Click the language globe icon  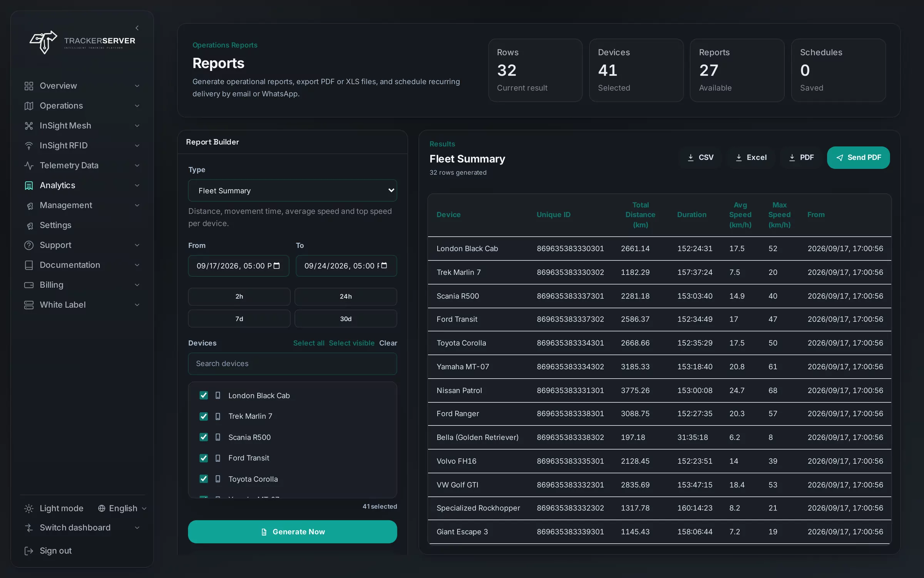pos(102,508)
